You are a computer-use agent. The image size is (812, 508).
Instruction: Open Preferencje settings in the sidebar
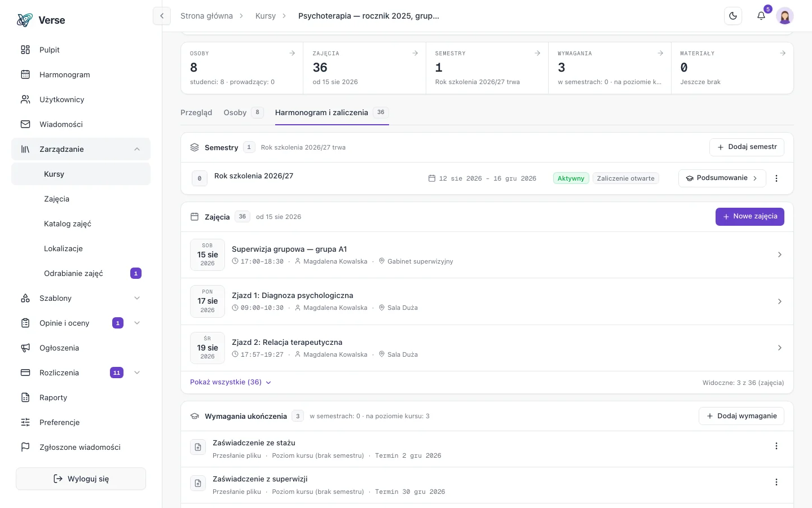(x=81, y=422)
